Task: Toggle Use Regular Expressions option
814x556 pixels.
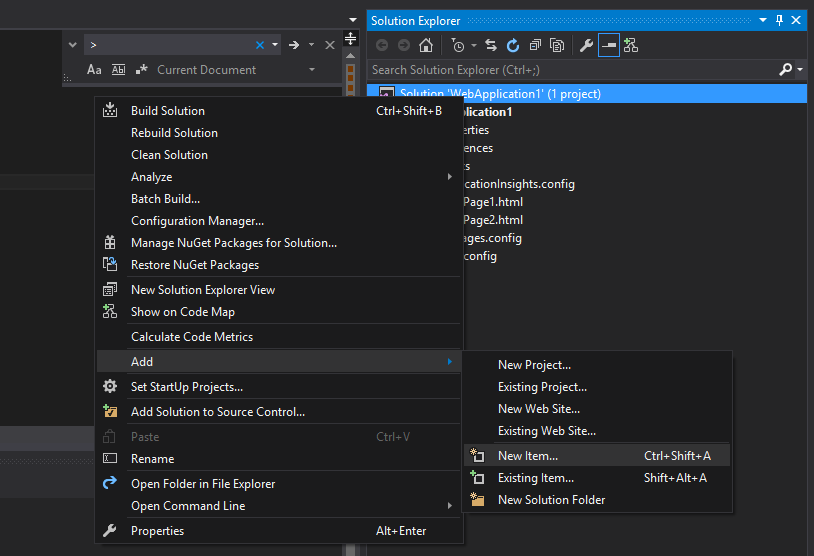Action: (x=142, y=70)
